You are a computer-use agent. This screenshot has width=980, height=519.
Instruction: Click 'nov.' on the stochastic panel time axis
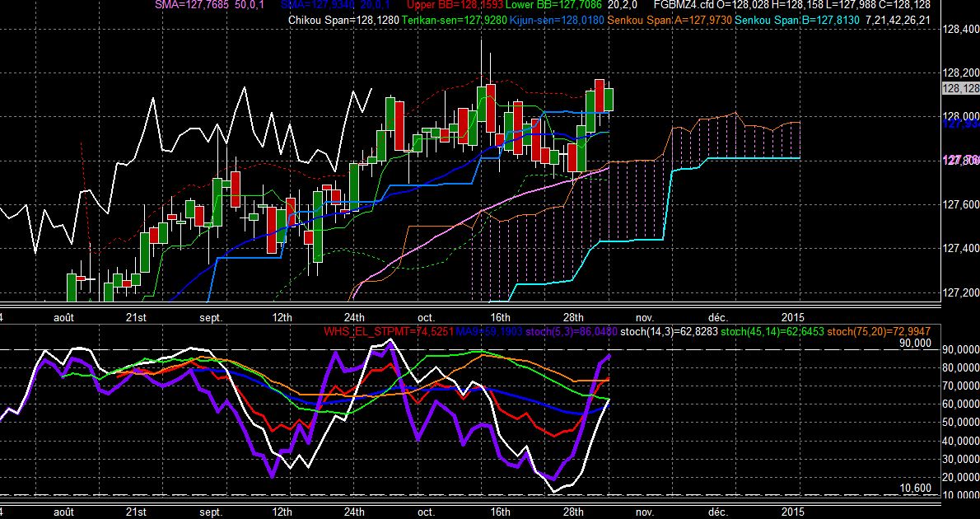point(645,512)
